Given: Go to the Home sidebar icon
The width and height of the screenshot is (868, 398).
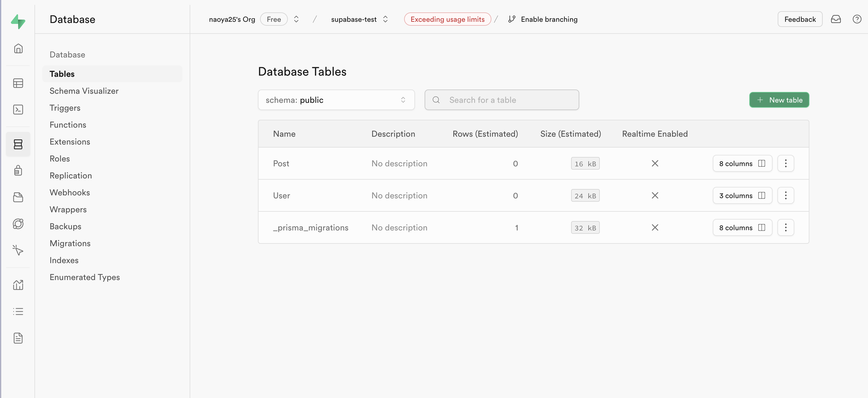Looking at the screenshot, I should coord(18,49).
